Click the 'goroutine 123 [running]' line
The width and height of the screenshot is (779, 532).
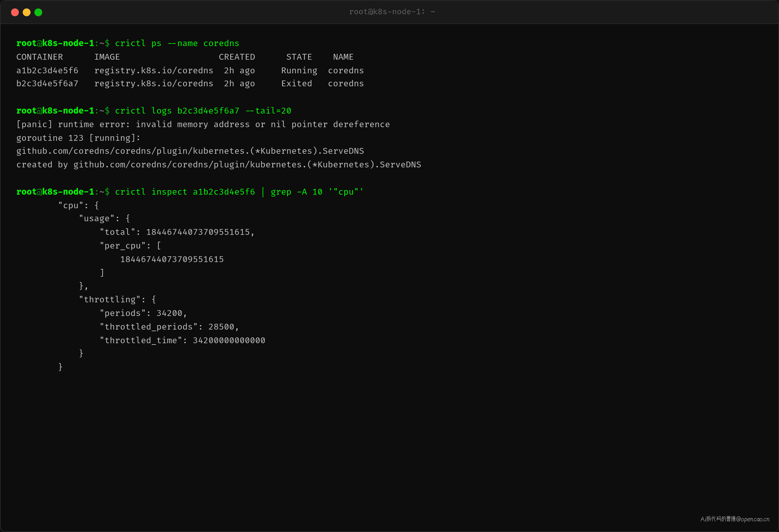coord(78,138)
